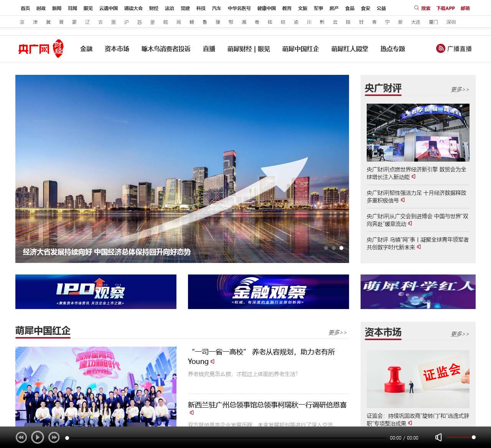Click the 深圳 region link
This screenshot has width=491, height=448.
[452, 22]
